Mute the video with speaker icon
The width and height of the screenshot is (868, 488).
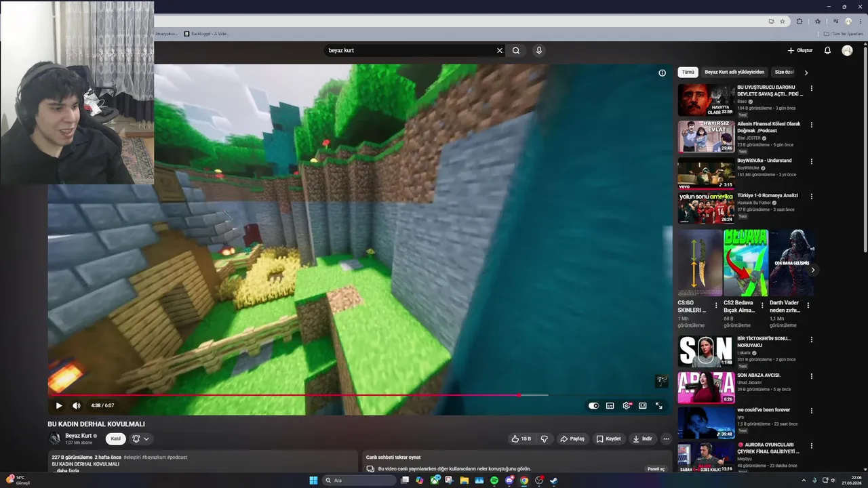point(77,405)
